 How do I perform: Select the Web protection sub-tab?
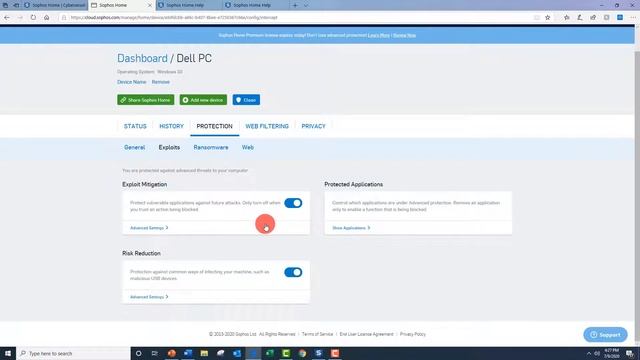pyautogui.click(x=247, y=147)
